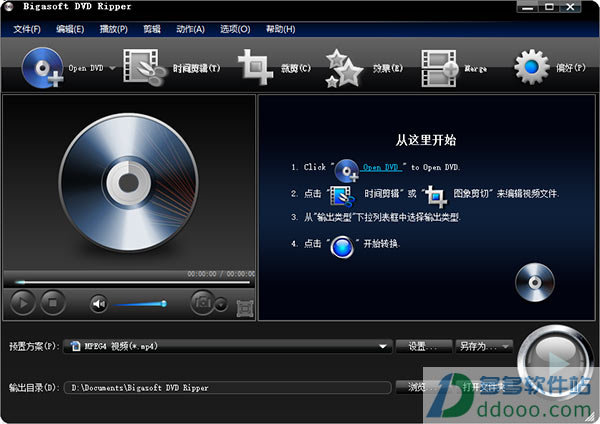Open the 选项(O) menu

pyautogui.click(x=235, y=29)
